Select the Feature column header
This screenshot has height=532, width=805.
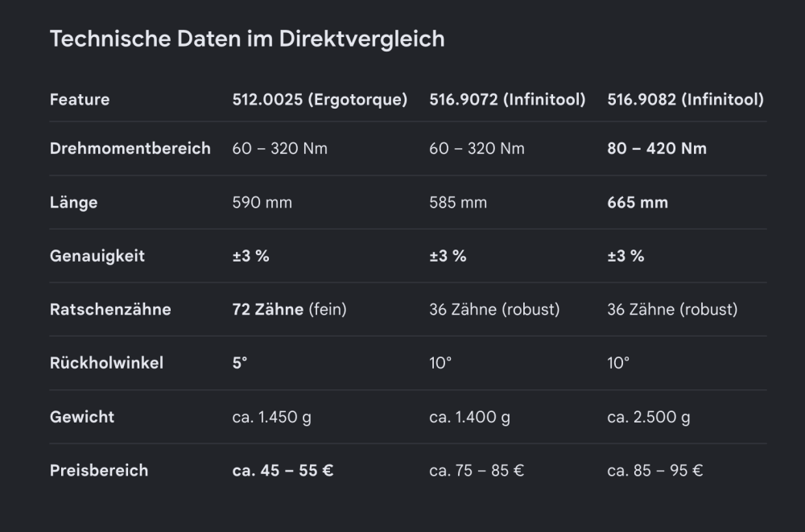click(x=80, y=100)
